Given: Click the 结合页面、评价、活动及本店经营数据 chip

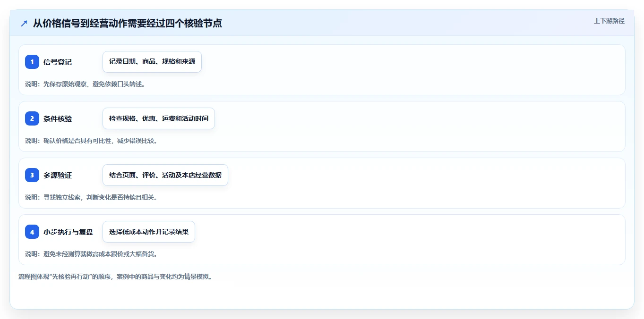Looking at the screenshot, I should 165,175.
